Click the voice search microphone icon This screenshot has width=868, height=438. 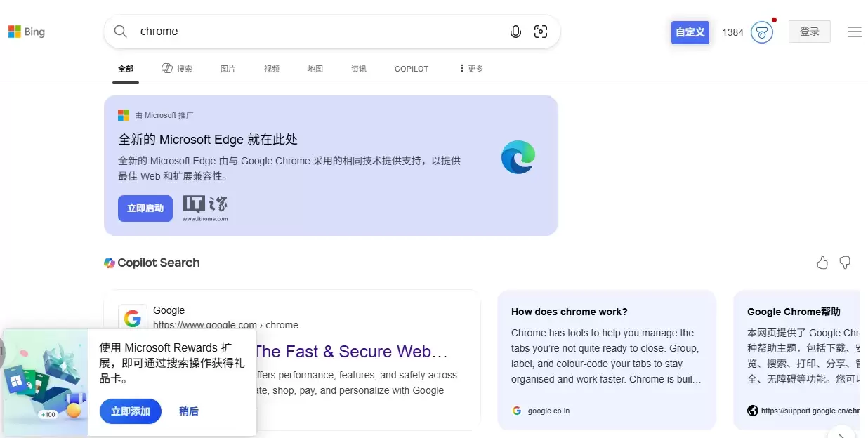pos(515,31)
